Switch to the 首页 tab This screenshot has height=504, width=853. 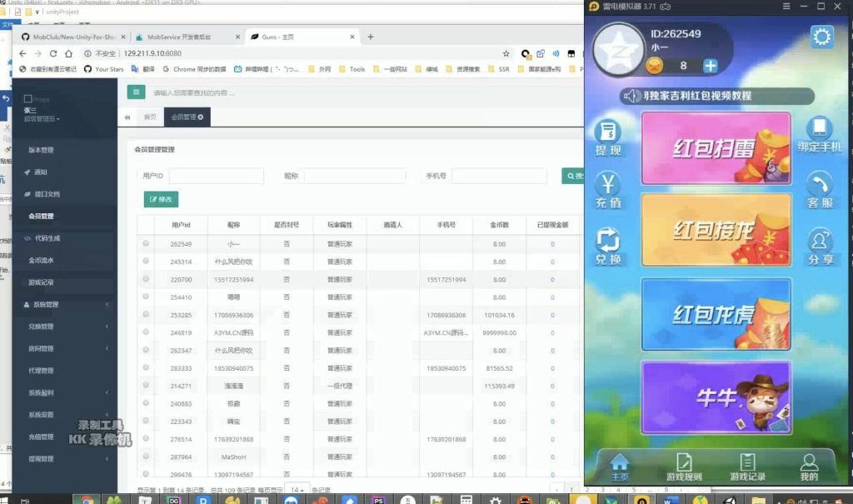(x=150, y=117)
